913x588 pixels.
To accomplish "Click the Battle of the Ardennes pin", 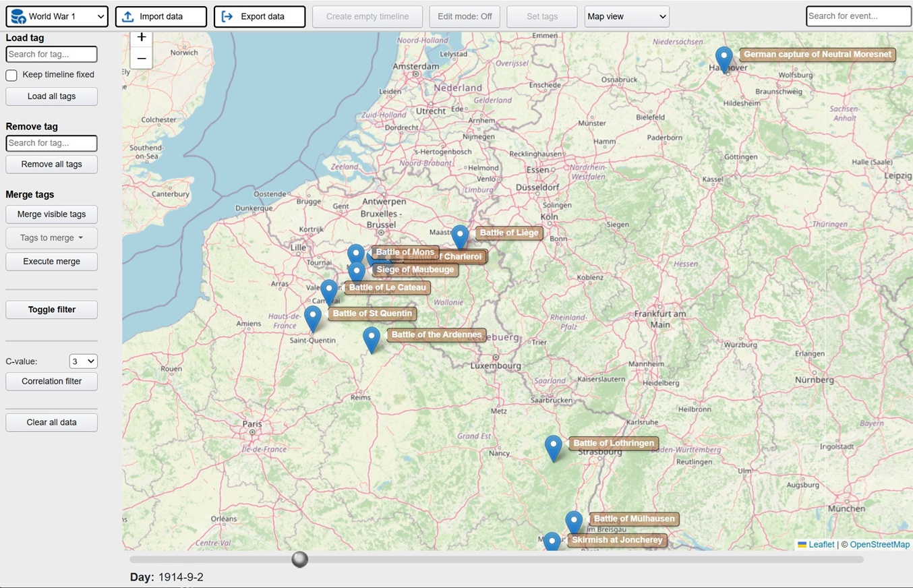I will pos(372,338).
